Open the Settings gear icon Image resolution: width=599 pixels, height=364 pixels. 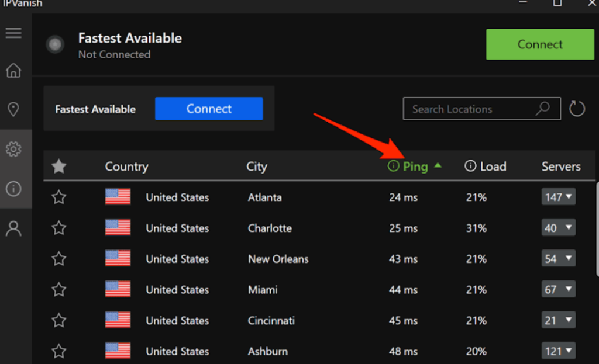coord(13,149)
